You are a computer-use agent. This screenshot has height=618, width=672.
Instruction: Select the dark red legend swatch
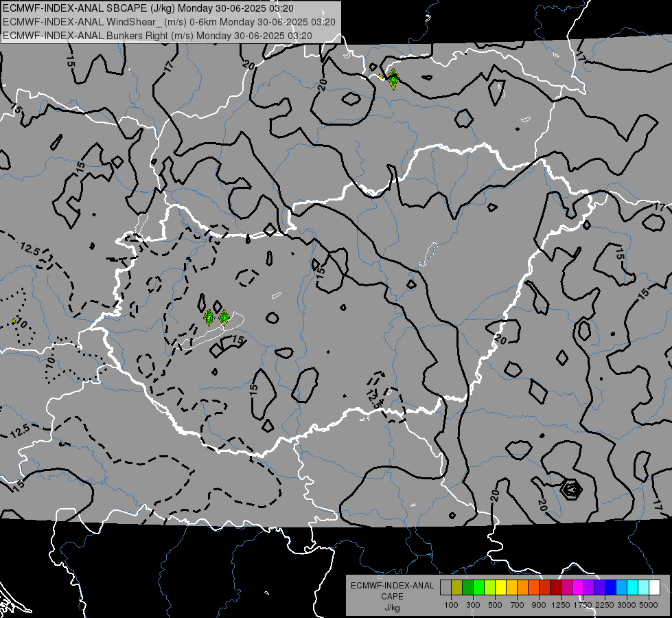(555, 588)
